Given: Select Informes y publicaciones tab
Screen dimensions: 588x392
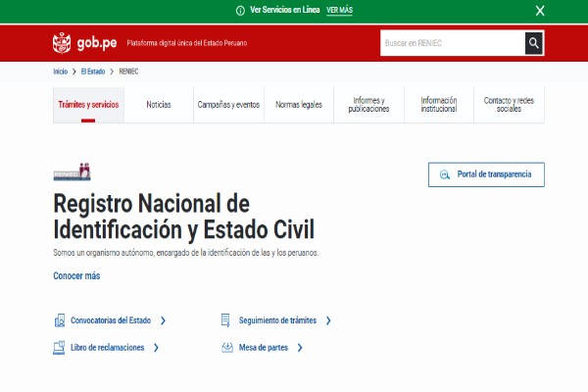Looking at the screenshot, I should click(x=368, y=105).
